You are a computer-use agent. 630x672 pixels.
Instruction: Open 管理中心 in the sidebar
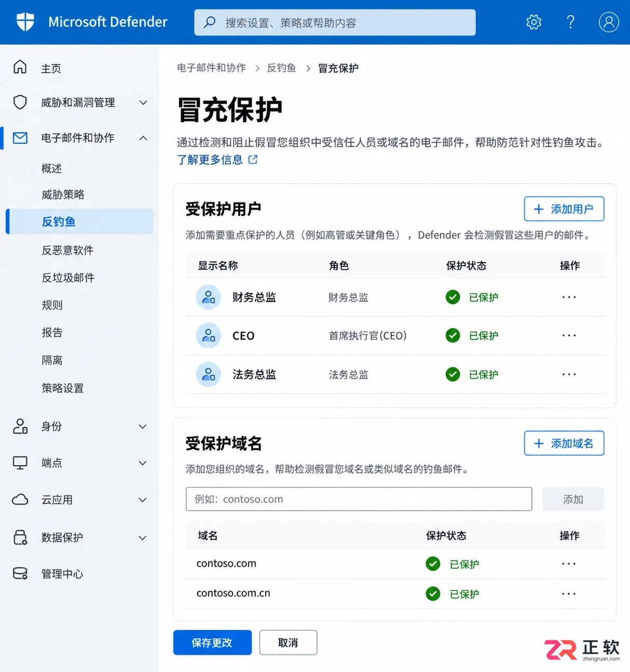click(x=62, y=574)
